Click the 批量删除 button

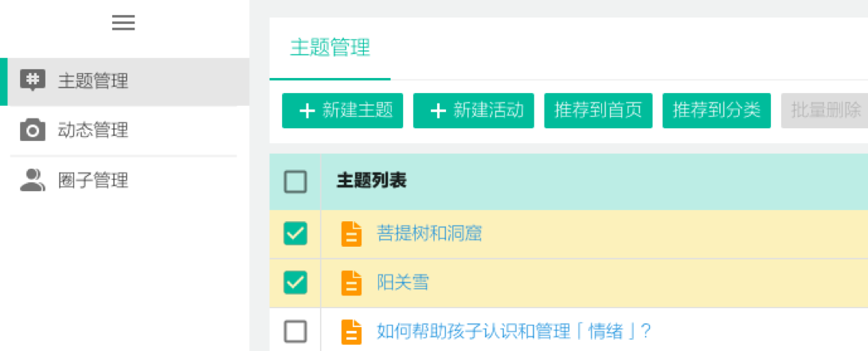click(825, 111)
